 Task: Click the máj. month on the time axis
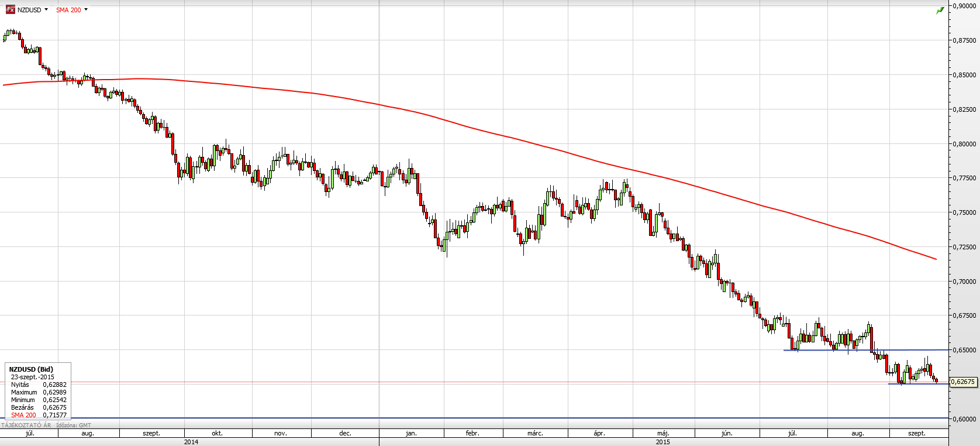point(663,433)
